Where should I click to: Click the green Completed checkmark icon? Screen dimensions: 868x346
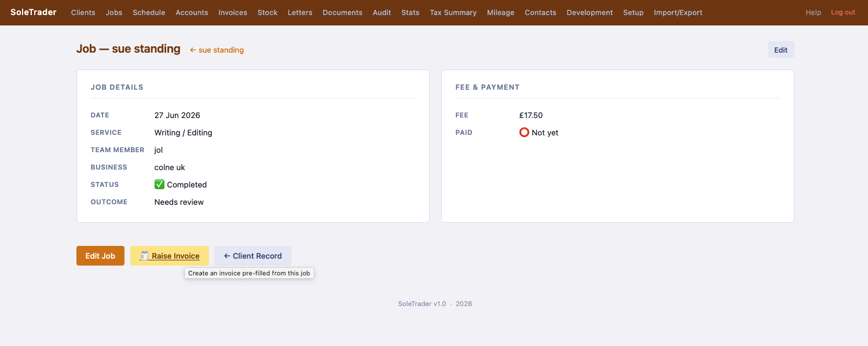tap(159, 185)
